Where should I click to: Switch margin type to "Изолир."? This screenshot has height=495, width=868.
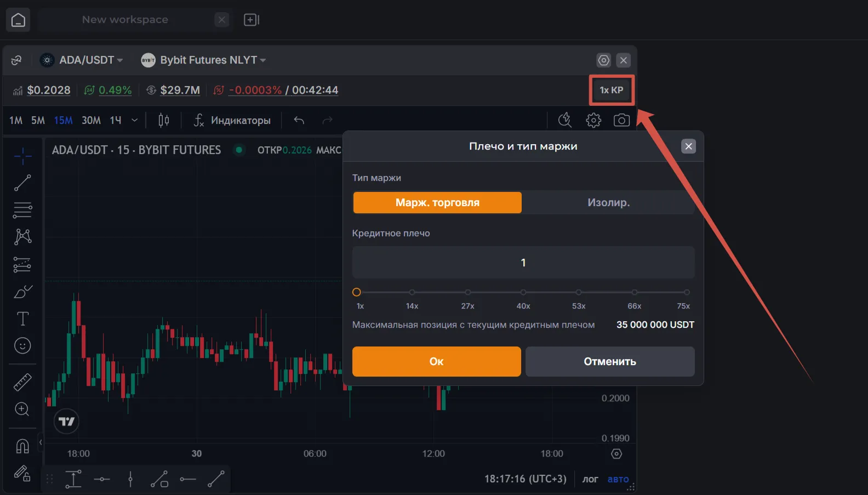[x=608, y=202]
